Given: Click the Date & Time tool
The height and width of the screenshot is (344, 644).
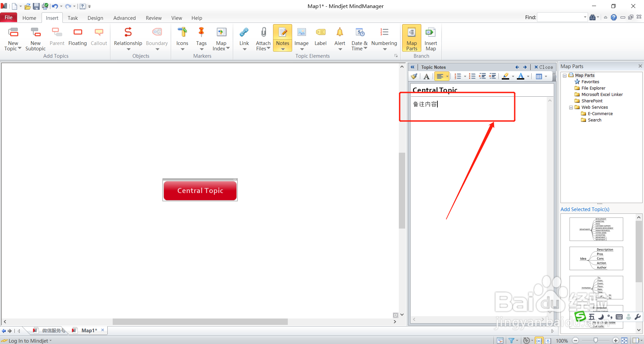Looking at the screenshot, I should click(x=360, y=39).
